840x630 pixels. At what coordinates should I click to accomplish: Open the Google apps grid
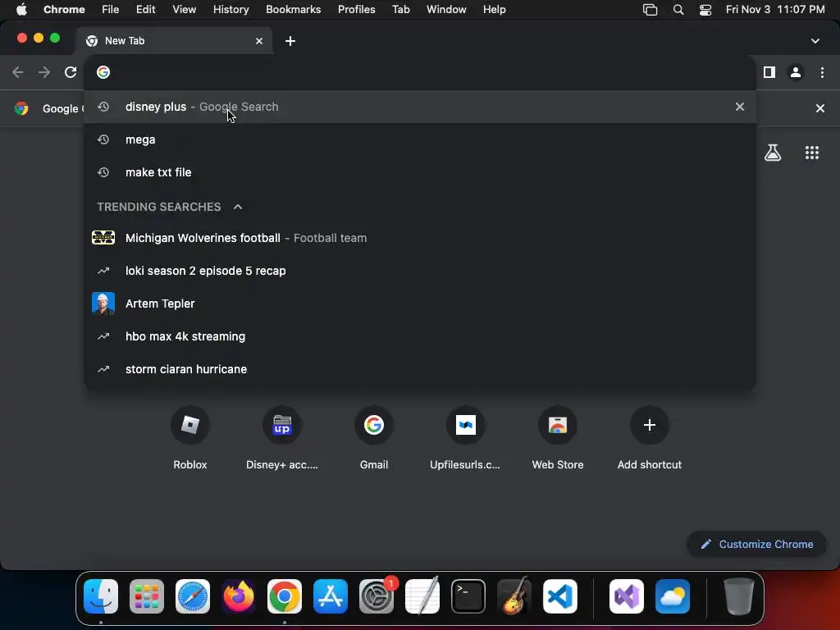tap(812, 153)
